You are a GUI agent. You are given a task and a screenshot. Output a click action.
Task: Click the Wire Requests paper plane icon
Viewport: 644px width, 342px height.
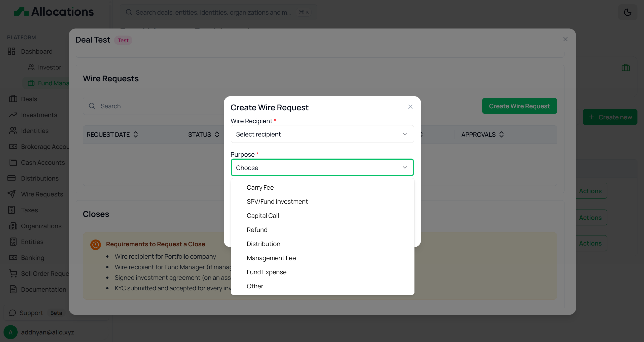click(x=12, y=194)
